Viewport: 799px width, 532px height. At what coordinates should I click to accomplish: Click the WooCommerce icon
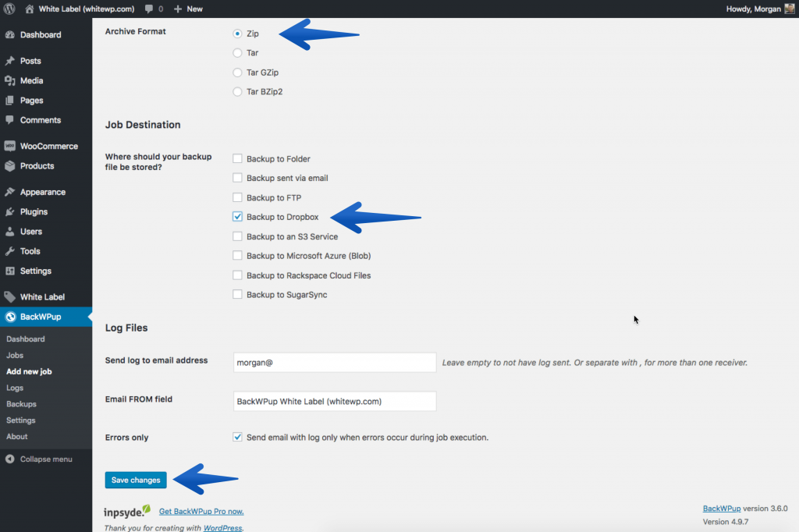[9, 146]
